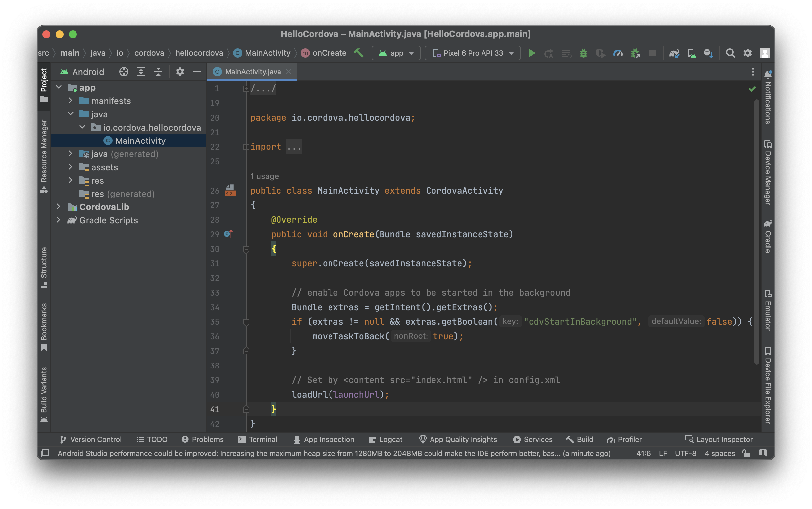Click the Debug app bug icon

point(583,53)
